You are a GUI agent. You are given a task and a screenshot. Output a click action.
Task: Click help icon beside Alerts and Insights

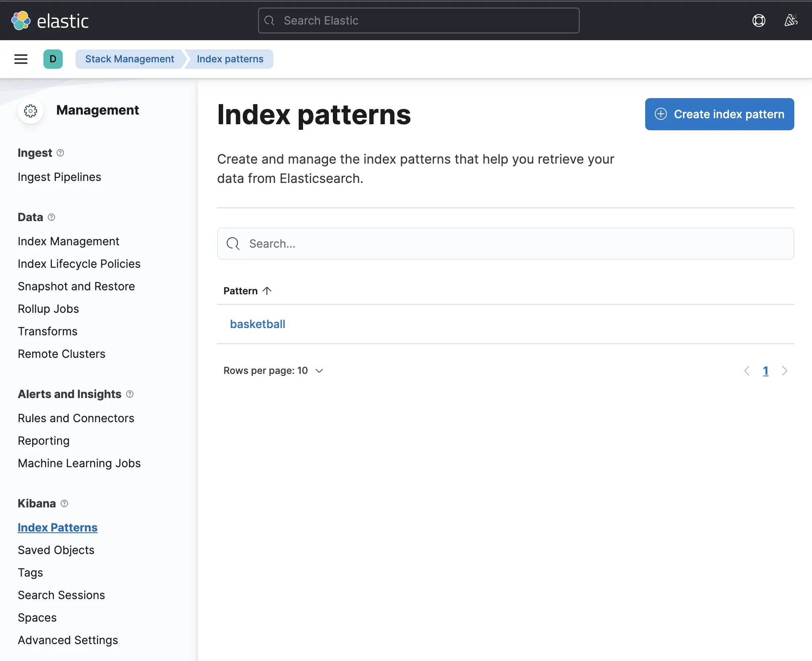point(130,394)
